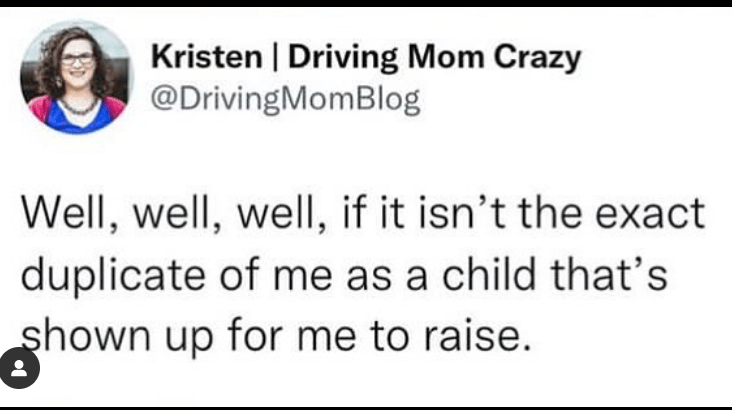Click Kristen's round profile photo
The height and width of the screenshot is (410, 732).
(x=76, y=77)
